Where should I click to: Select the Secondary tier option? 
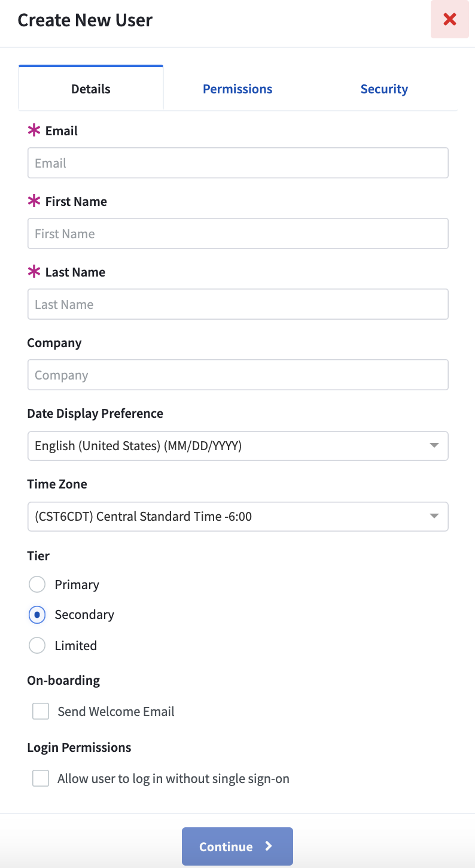tap(37, 614)
